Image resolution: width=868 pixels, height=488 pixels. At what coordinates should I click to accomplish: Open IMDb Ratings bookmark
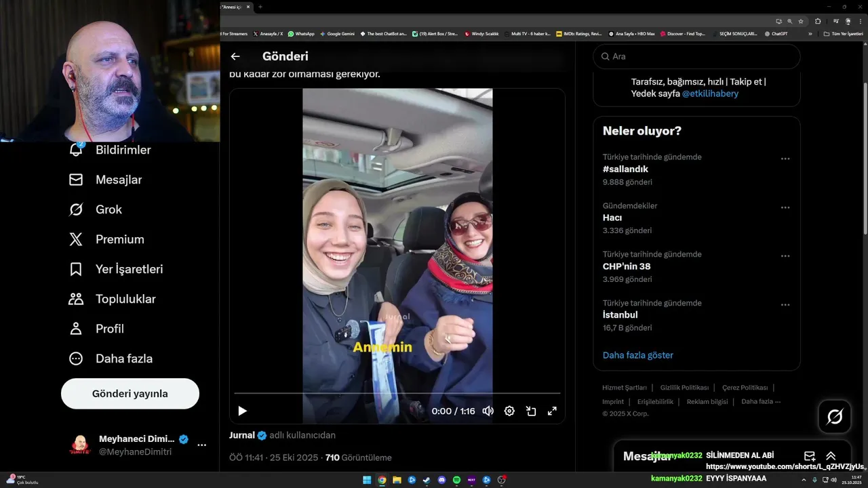click(x=579, y=33)
